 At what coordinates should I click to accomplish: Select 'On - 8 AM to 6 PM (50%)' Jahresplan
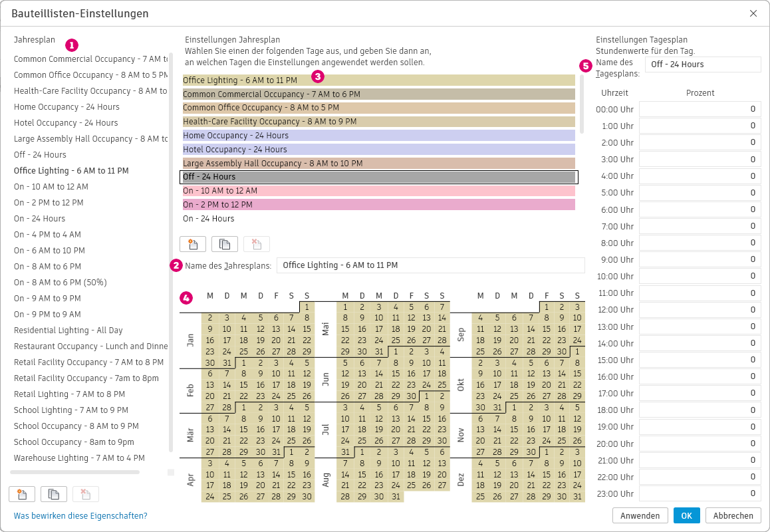pos(60,283)
